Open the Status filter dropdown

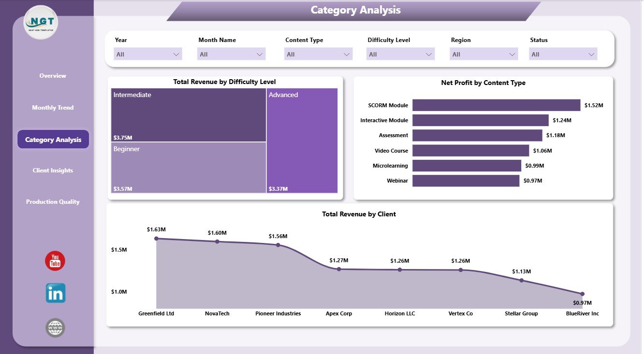[x=563, y=54]
